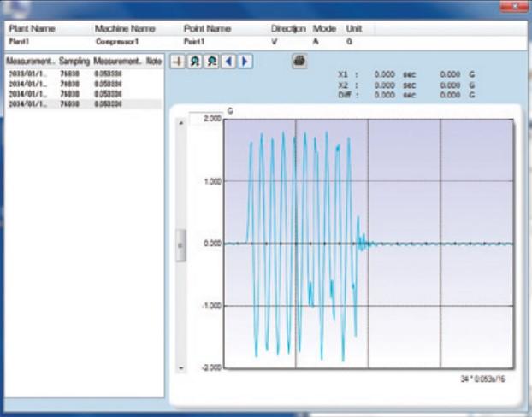Move waveform back with the blue left arrow
The image size is (532, 417).
(x=228, y=62)
